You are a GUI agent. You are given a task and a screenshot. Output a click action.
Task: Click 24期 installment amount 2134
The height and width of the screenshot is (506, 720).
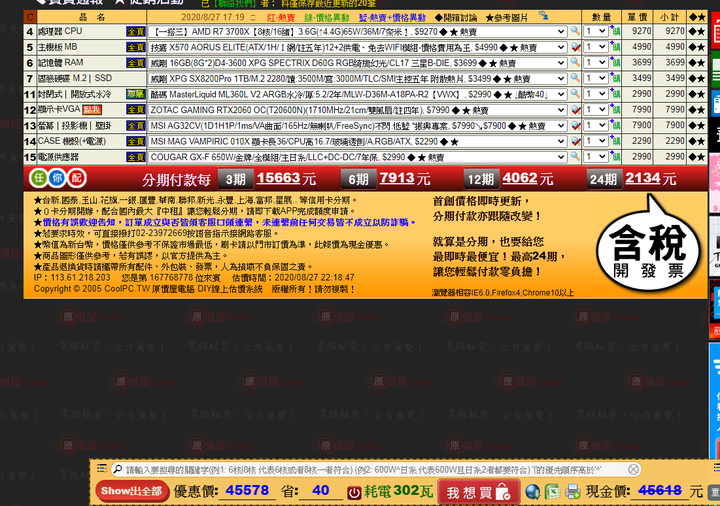[643, 178]
